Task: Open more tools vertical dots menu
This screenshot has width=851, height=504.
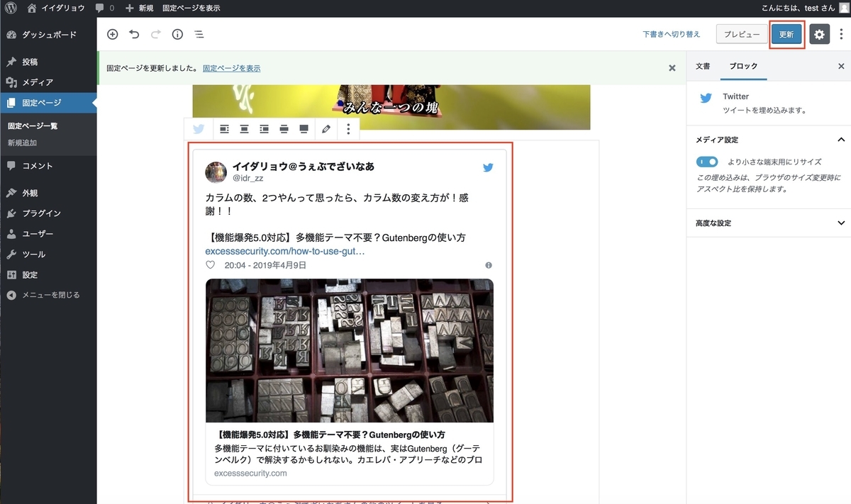Action: tap(841, 34)
